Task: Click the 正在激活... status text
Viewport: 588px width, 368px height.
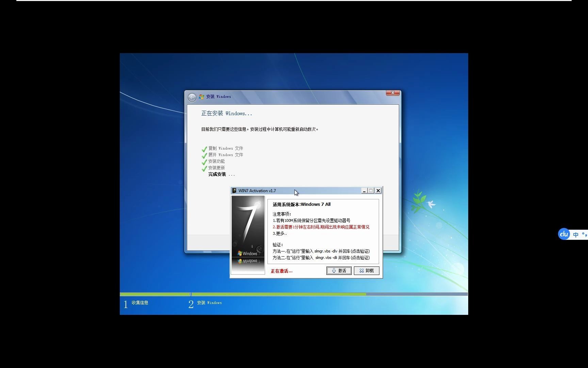Action: [281, 271]
